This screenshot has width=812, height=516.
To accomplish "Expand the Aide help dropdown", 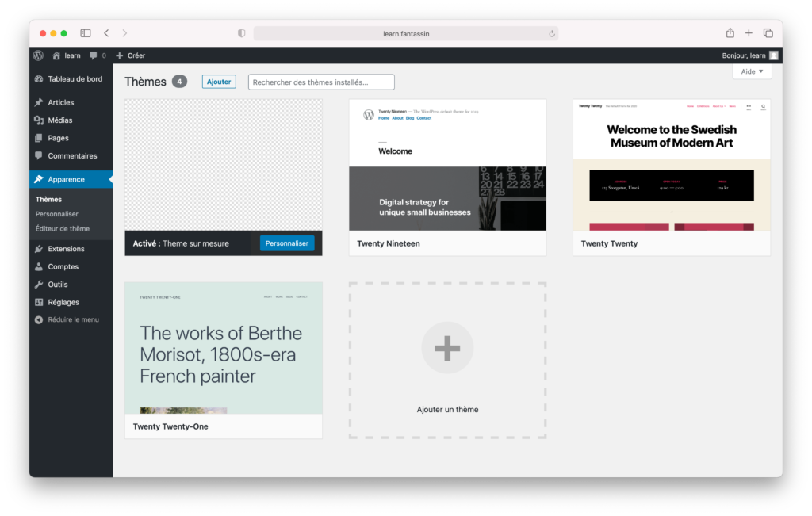I will coord(752,71).
